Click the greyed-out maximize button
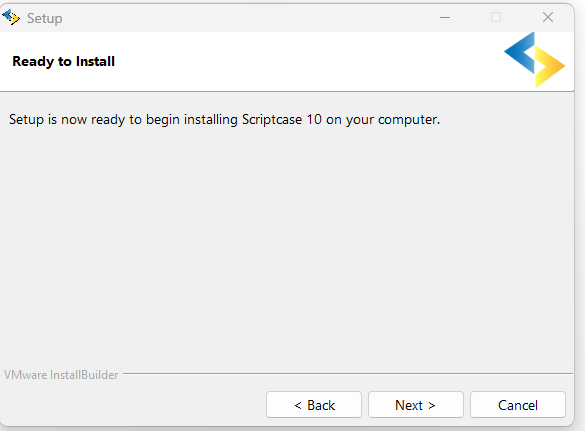Viewport: 585px width, 431px height. 496,17
